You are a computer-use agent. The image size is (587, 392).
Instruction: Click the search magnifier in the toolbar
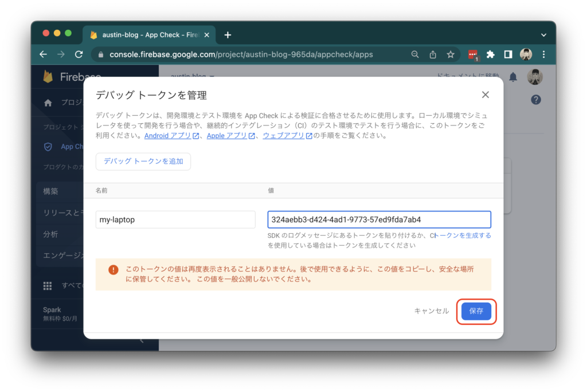click(415, 54)
